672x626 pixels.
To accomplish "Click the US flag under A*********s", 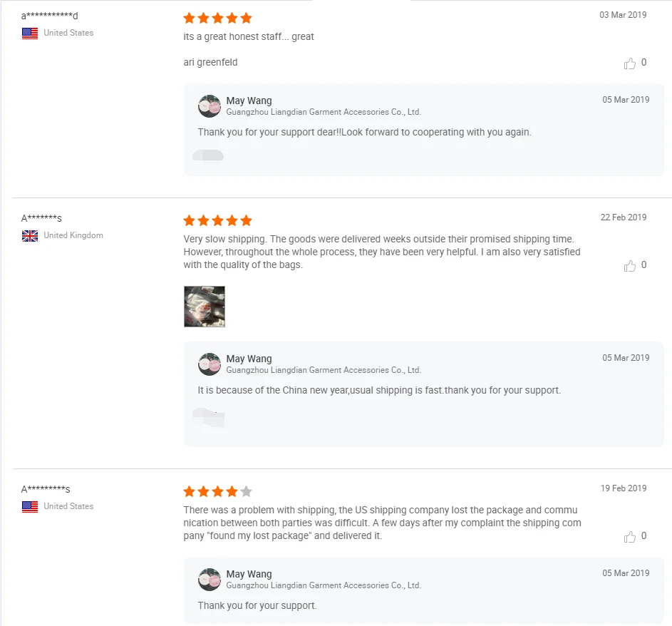I will [30, 507].
